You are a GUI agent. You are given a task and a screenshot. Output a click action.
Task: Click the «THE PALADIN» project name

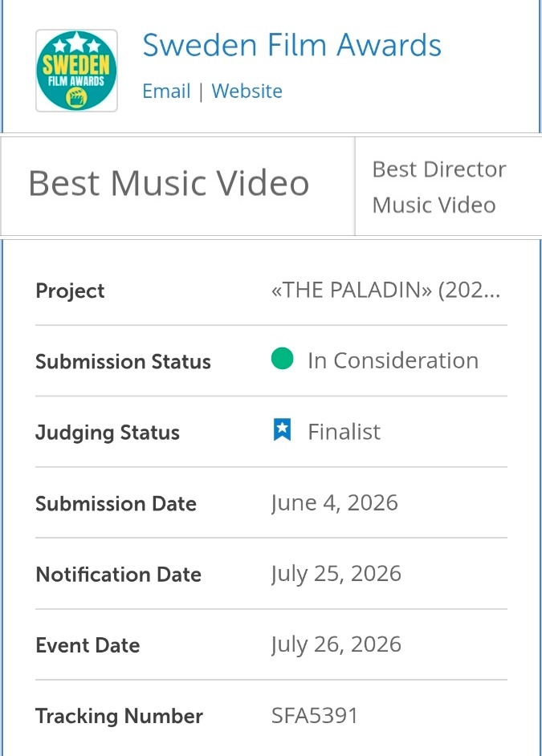click(385, 290)
